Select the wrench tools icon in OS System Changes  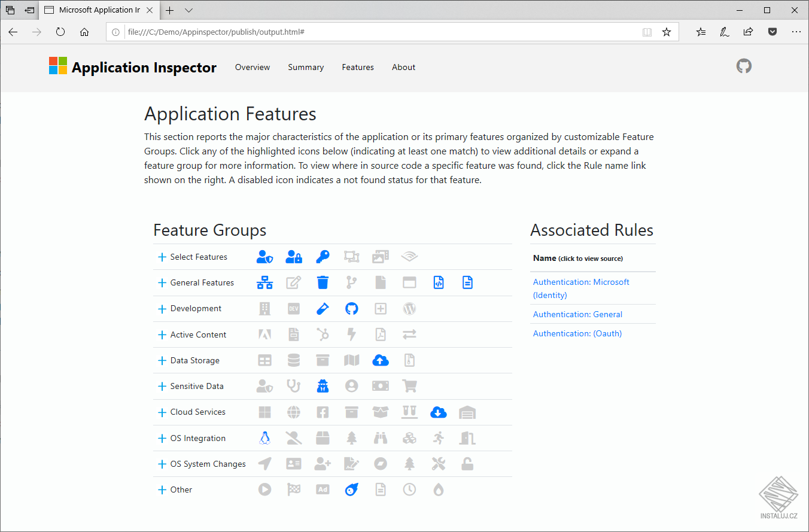click(439, 464)
